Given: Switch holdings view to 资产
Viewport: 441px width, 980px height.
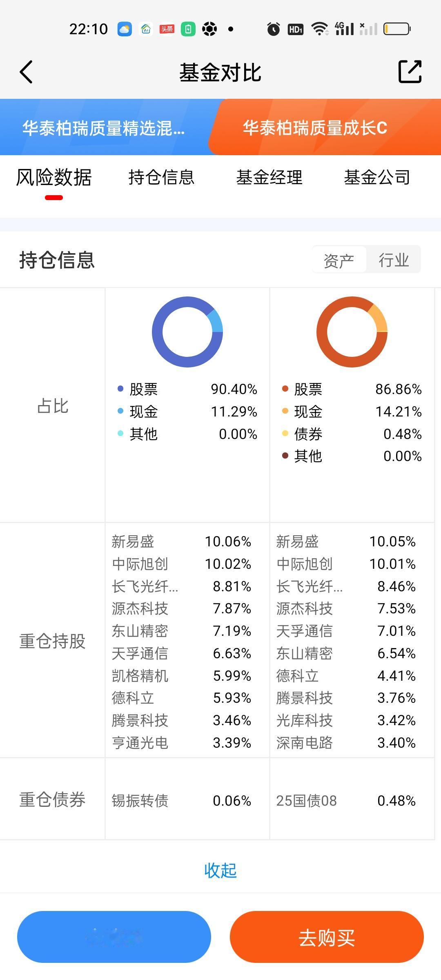Looking at the screenshot, I should click(x=339, y=260).
